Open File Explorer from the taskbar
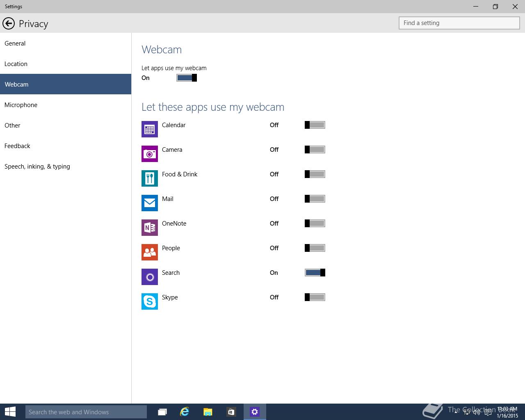Image resolution: width=525 pixels, height=420 pixels. tap(208, 412)
